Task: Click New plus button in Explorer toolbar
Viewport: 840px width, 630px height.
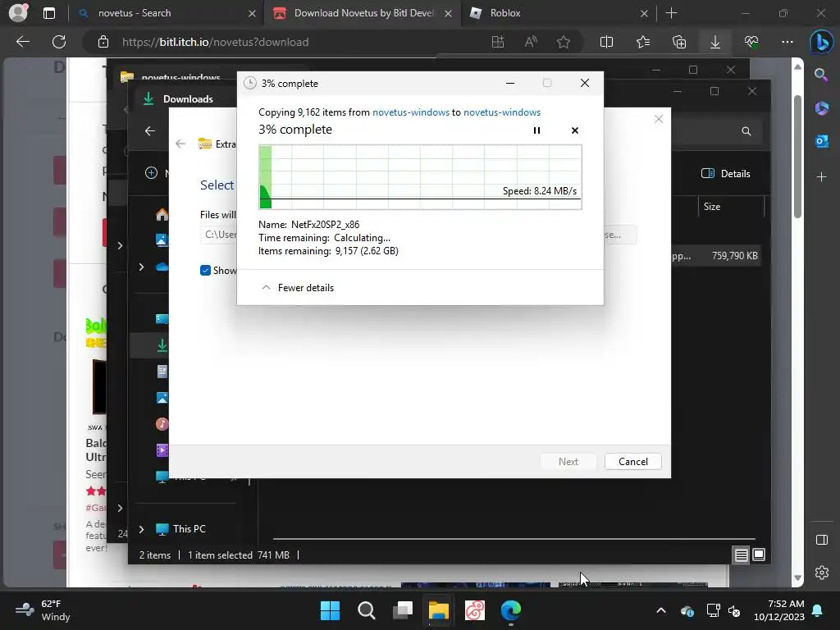Action: (152, 173)
